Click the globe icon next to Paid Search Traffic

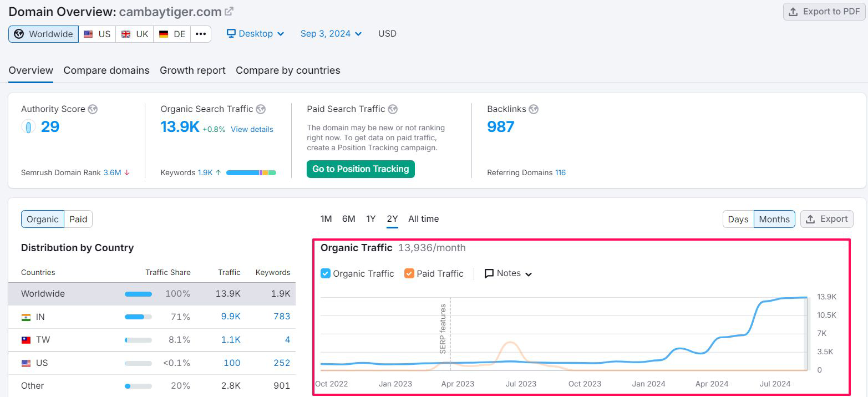click(x=393, y=109)
